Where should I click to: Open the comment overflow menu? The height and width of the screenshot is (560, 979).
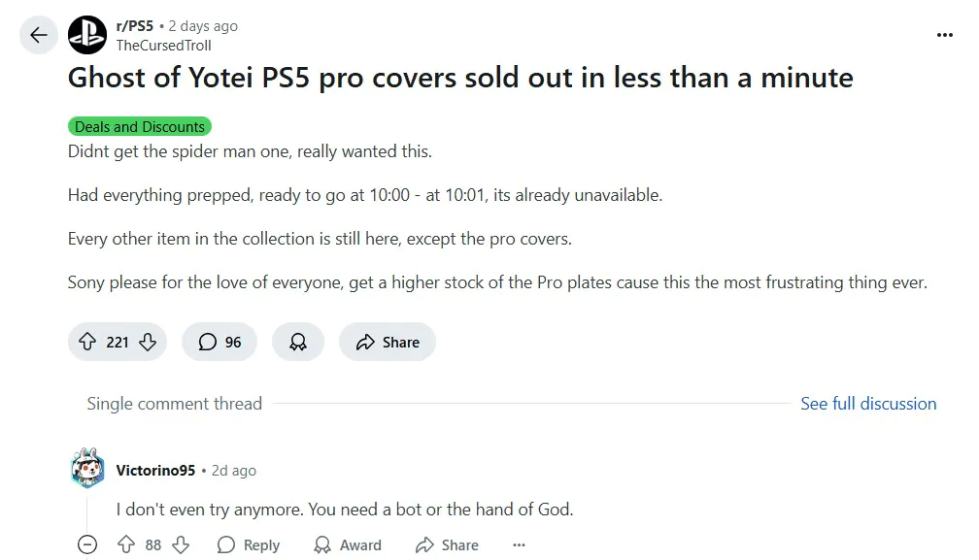point(519,544)
